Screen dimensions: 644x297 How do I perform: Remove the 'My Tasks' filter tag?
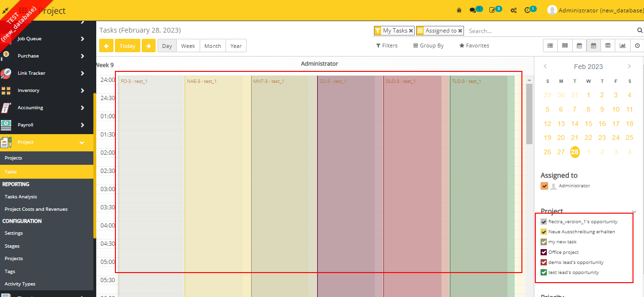coord(411,30)
